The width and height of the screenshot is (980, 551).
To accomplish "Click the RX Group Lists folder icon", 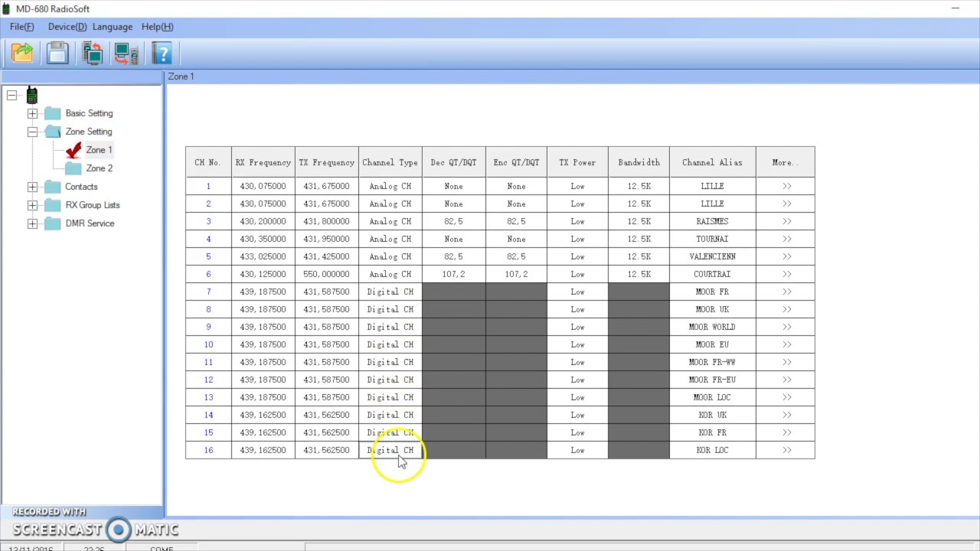I will point(52,205).
